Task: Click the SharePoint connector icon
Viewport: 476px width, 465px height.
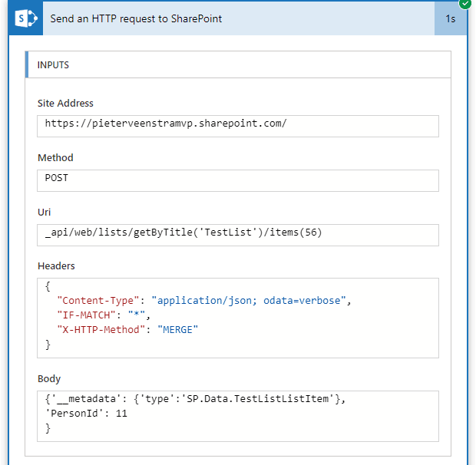Action: [x=26, y=18]
